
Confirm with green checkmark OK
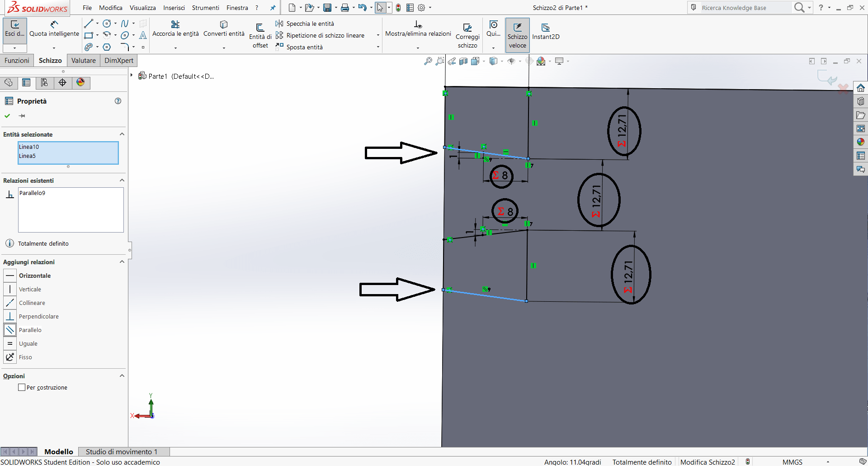[x=7, y=116]
